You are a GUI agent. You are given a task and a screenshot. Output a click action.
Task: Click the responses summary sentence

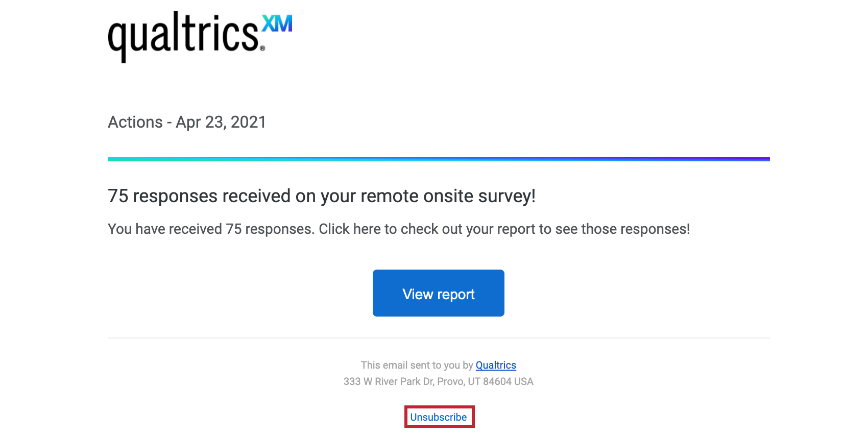click(x=398, y=229)
